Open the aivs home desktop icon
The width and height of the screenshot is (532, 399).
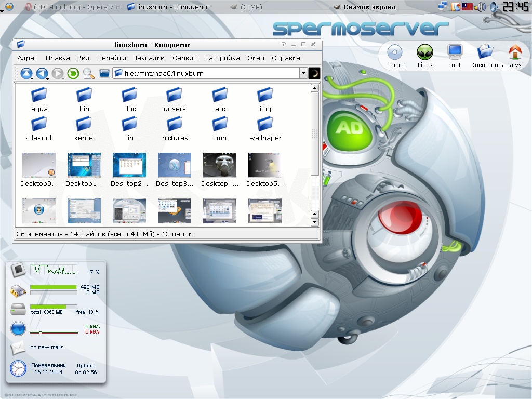pos(515,56)
